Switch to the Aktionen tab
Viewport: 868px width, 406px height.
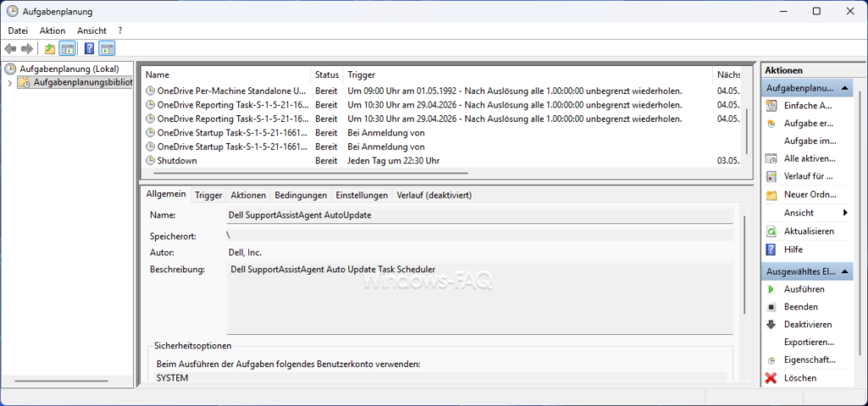(x=248, y=195)
